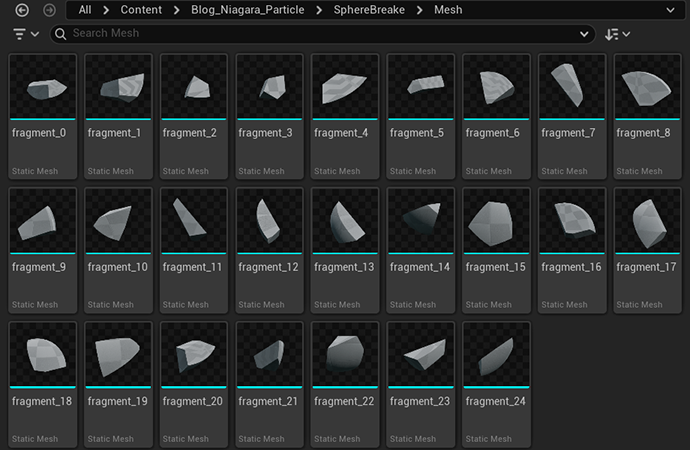Image resolution: width=690 pixels, height=450 pixels.
Task: Open the sort and view settings
Action: (x=617, y=34)
